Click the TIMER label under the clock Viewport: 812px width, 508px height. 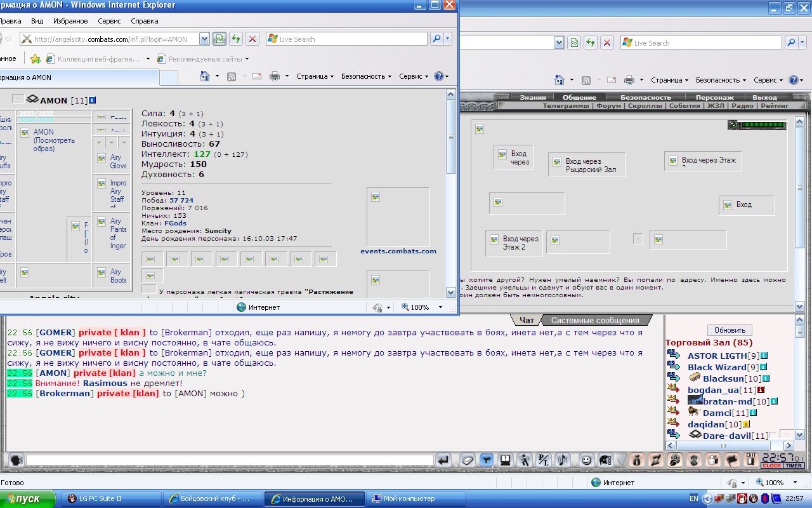point(794,465)
